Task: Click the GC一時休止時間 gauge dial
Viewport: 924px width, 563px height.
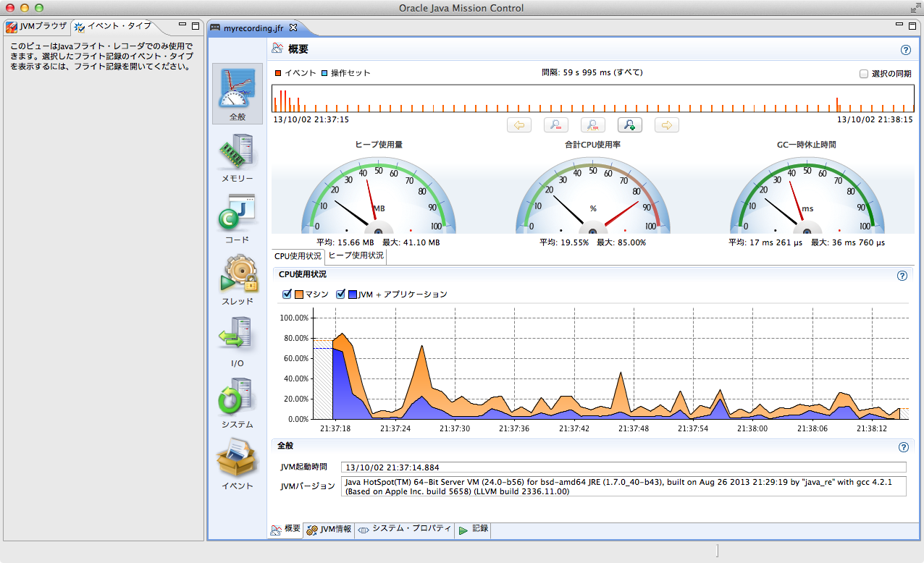Action: pyautogui.click(x=807, y=197)
